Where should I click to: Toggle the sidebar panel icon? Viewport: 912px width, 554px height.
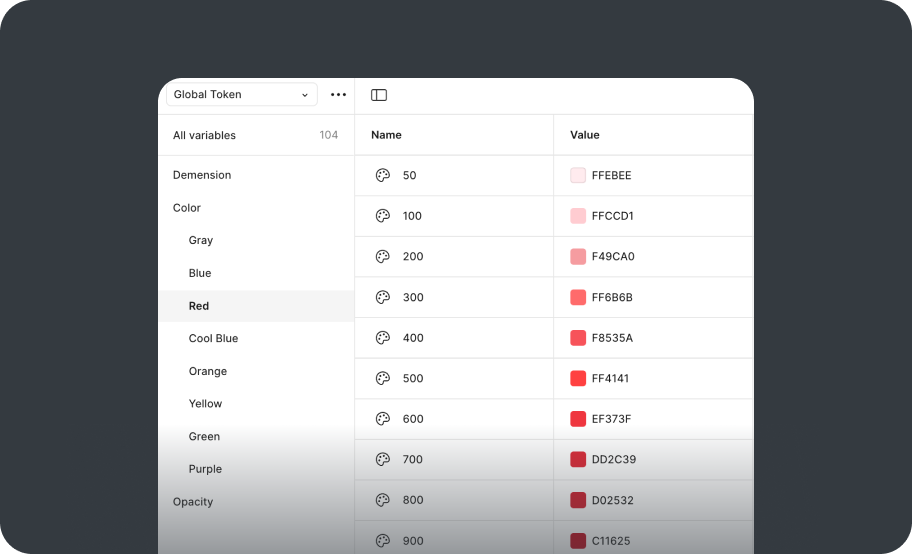coord(379,95)
